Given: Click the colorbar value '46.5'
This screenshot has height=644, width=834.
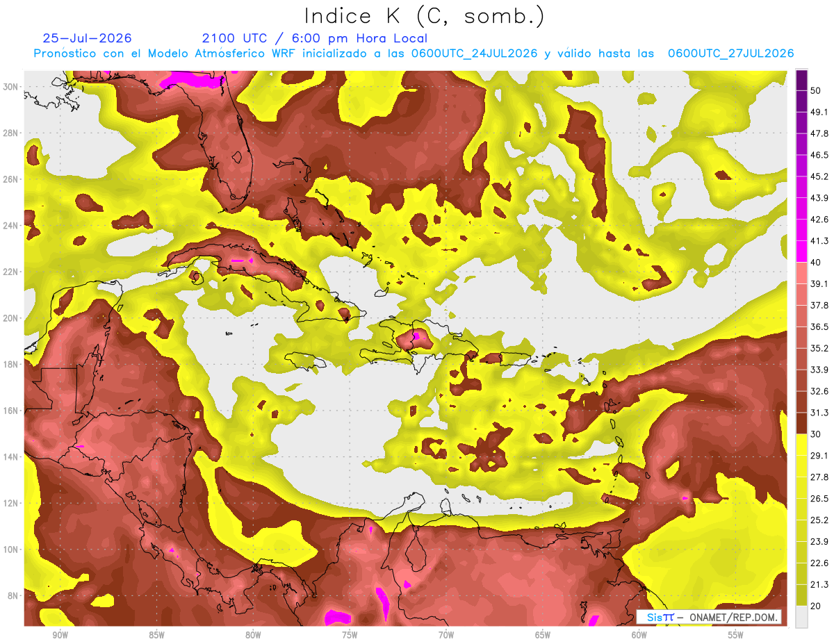Looking at the screenshot, I should [819, 155].
